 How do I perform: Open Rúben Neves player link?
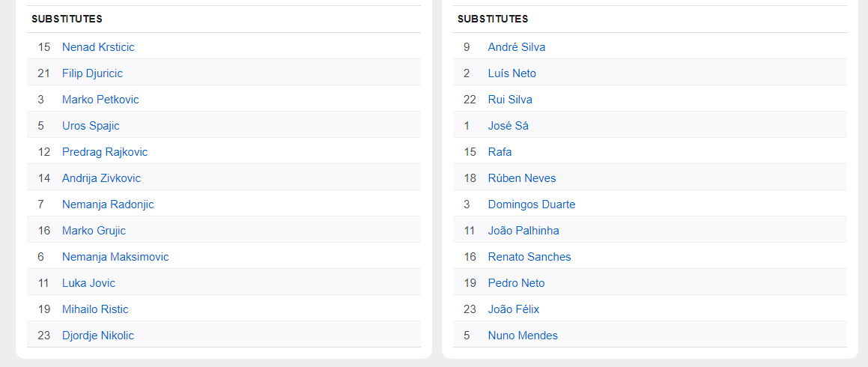click(522, 178)
